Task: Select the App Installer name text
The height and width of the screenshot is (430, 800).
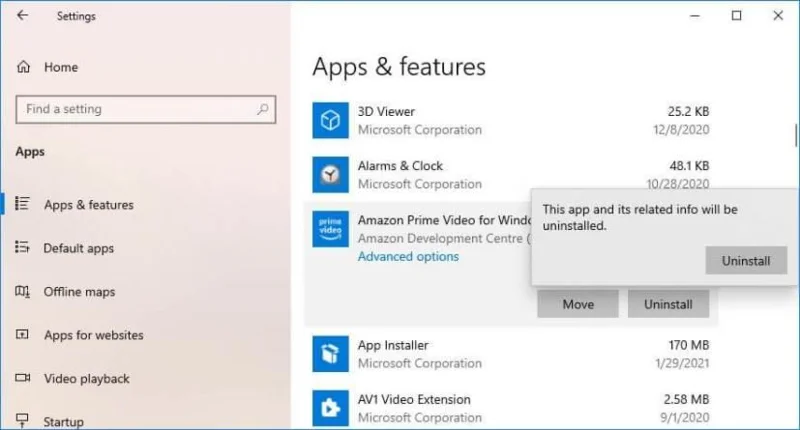Action: point(393,345)
